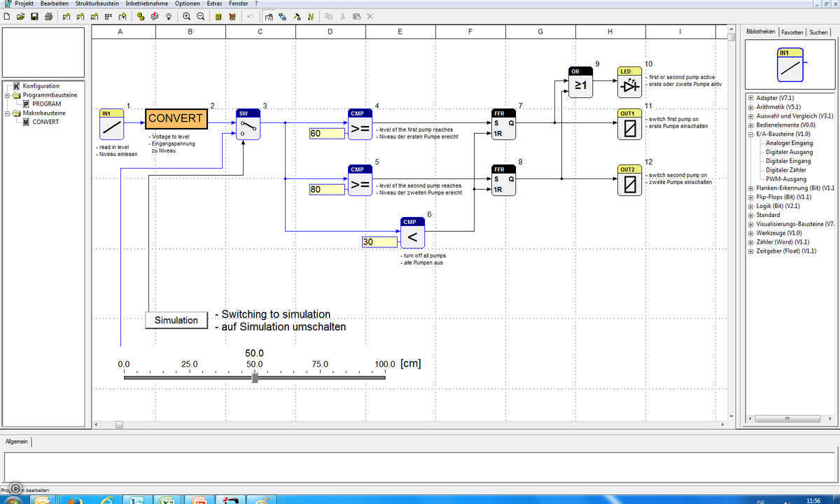
Task: Click the Simulation button
Action: coord(176,320)
